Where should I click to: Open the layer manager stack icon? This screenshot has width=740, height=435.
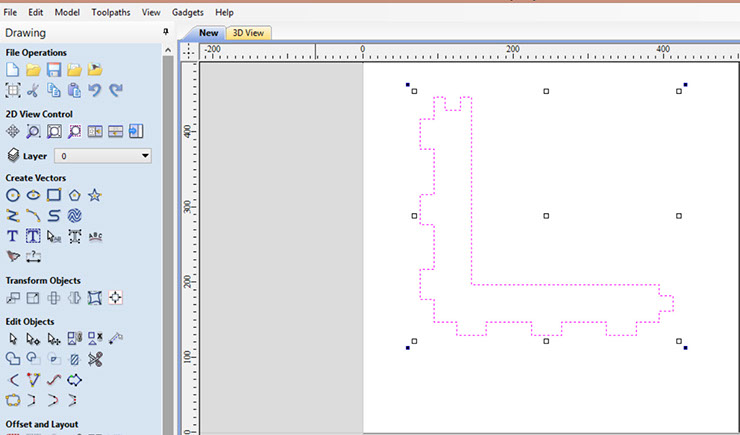point(13,155)
